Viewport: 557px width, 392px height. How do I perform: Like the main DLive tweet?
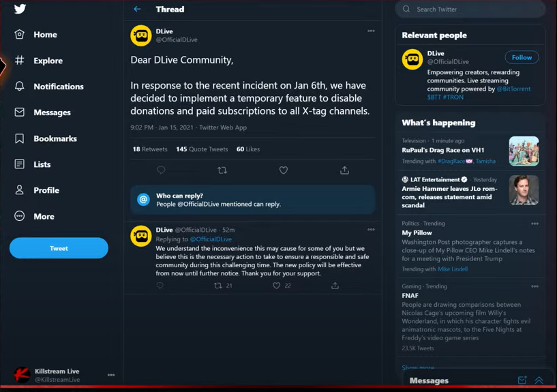283,170
